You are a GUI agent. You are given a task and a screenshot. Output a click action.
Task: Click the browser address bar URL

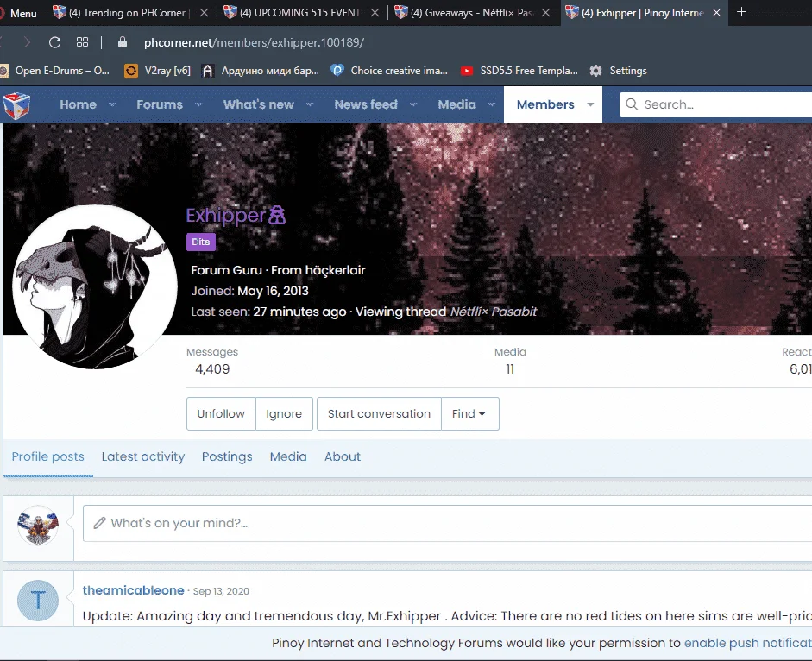pos(254,42)
